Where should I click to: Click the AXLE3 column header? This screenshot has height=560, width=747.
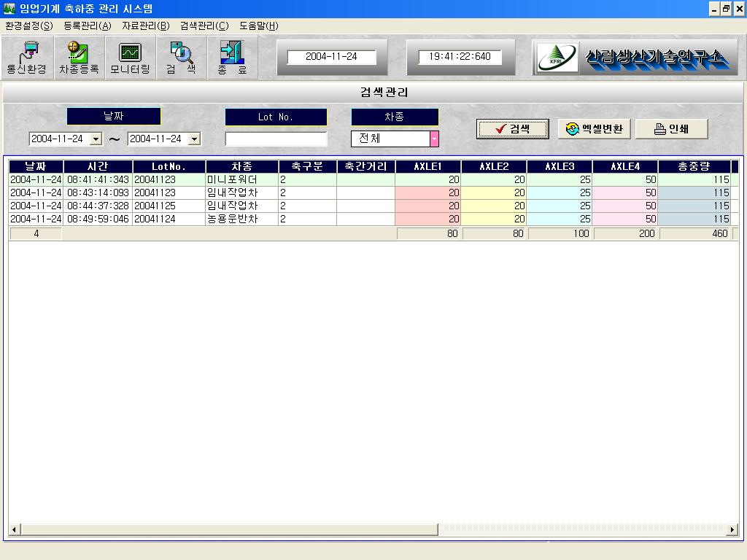(560, 166)
